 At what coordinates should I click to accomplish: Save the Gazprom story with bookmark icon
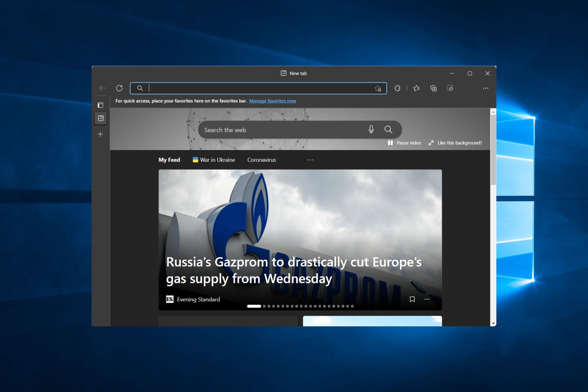[412, 299]
